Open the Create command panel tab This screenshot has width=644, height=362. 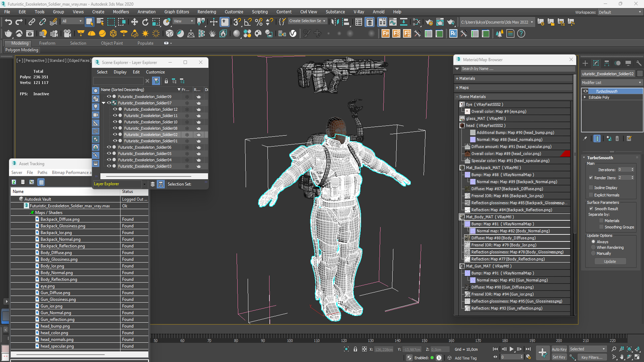[585, 63]
